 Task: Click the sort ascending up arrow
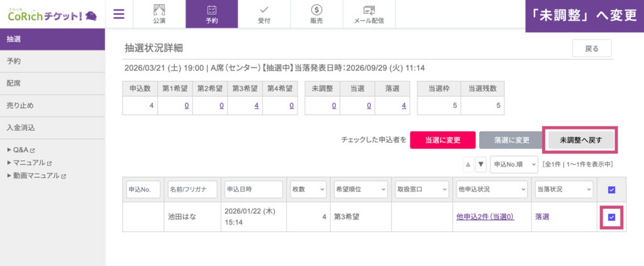(x=468, y=165)
